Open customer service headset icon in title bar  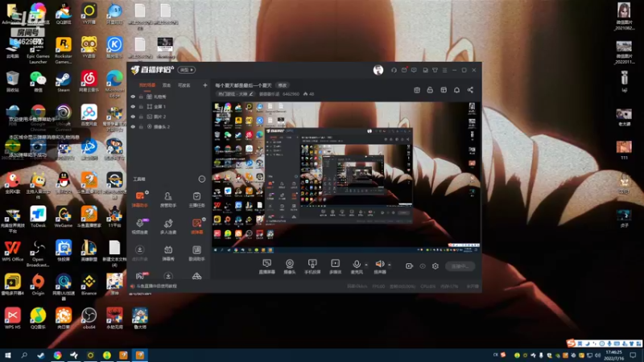coord(394,70)
